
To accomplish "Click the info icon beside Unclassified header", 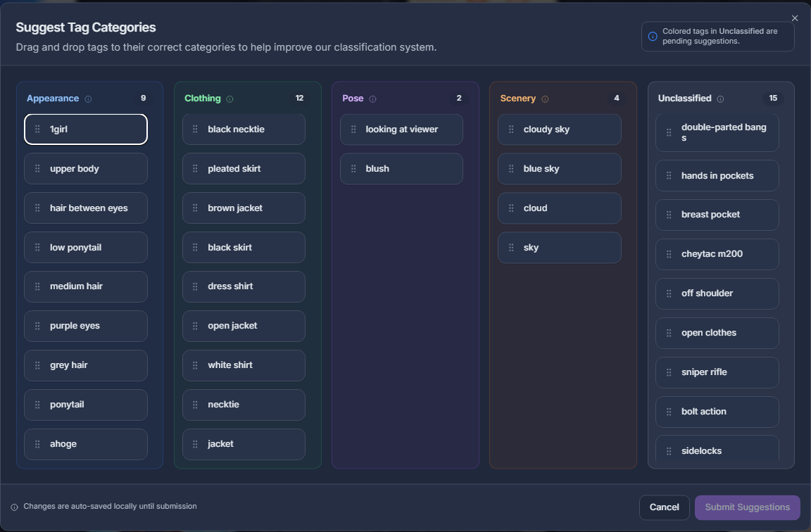I will [720, 99].
